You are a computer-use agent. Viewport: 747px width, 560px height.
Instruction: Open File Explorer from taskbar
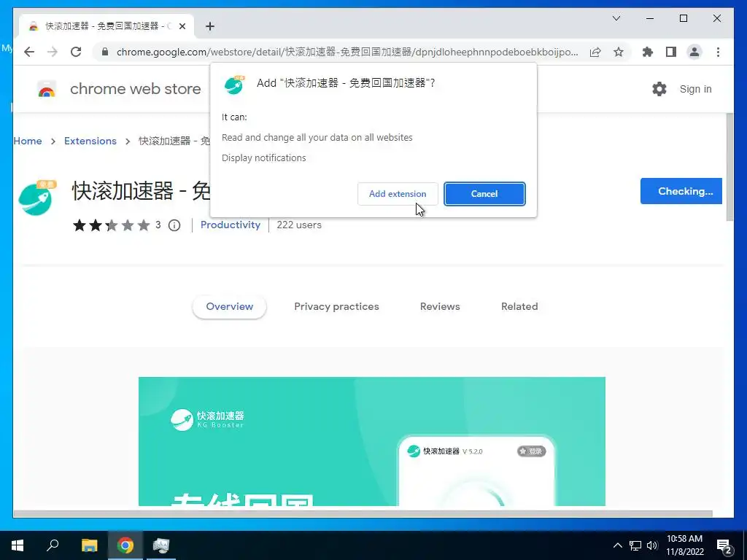pos(89,545)
